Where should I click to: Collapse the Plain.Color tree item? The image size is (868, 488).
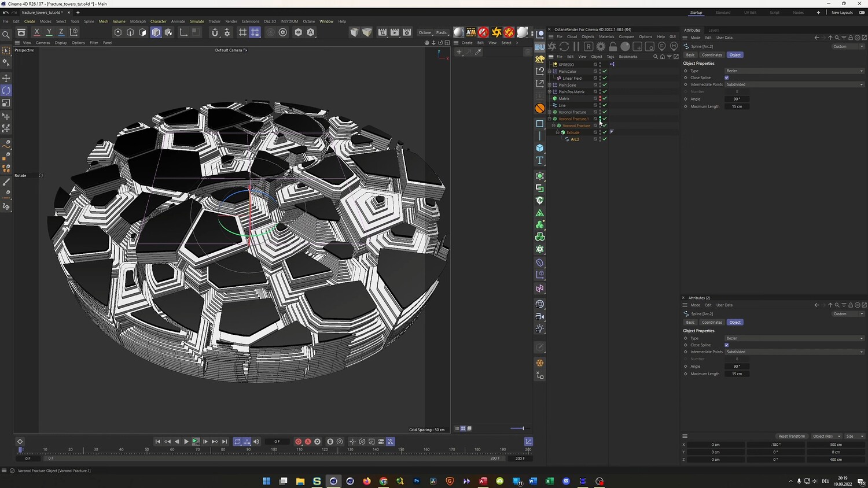coord(550,72)
